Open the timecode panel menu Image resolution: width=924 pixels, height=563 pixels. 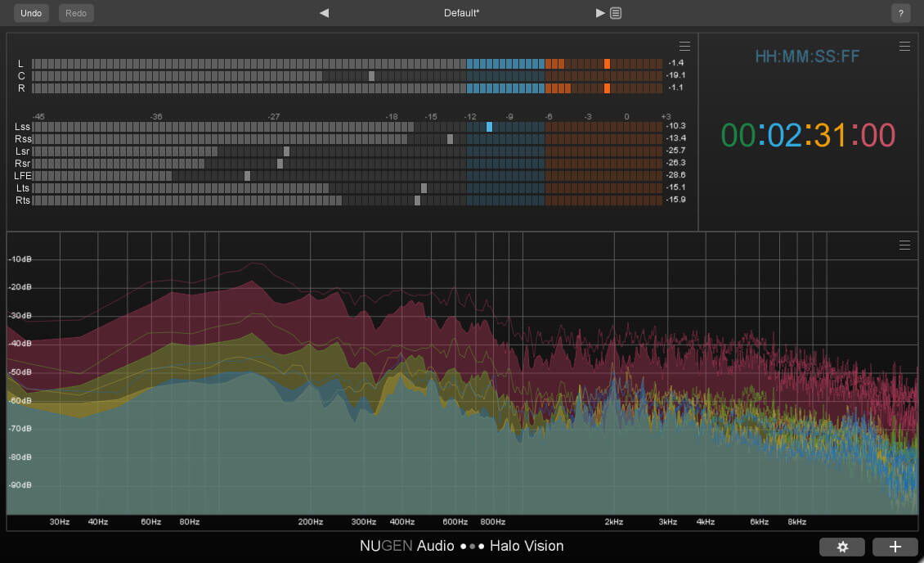904,46
